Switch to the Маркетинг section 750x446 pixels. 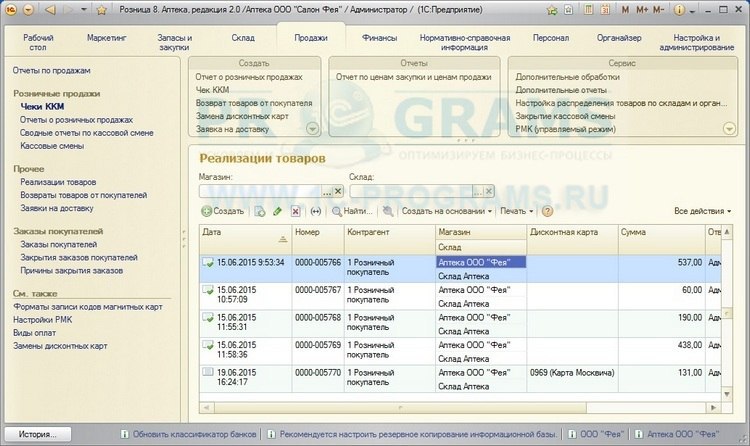pyautogui.click(x=106, y=38)
